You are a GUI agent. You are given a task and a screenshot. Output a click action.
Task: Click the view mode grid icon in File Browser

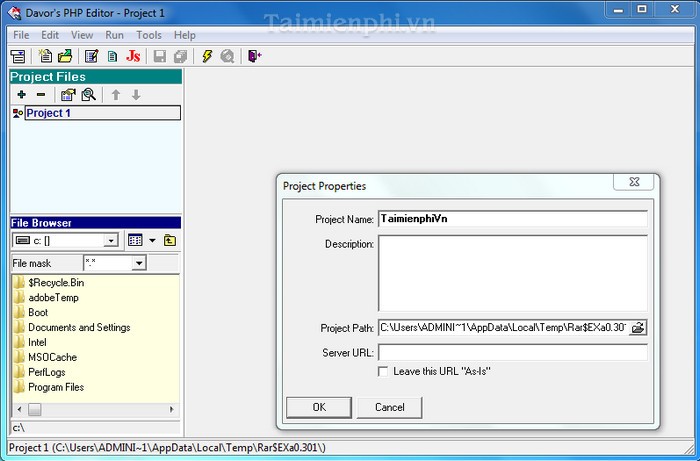135,240
